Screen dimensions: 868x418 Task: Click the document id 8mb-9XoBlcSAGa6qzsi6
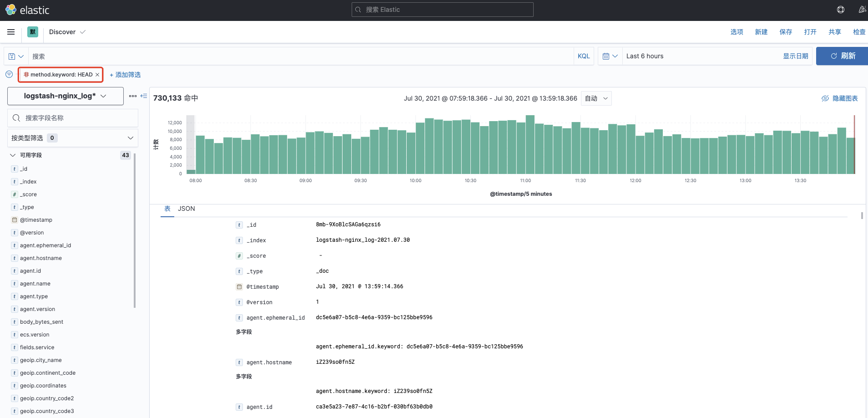coord(348,224)
